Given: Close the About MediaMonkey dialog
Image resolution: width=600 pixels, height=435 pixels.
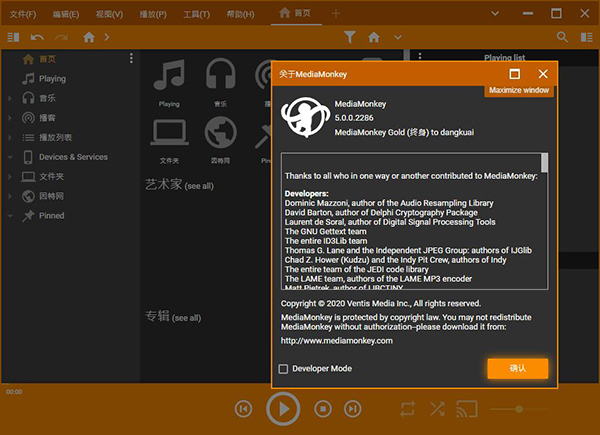Looking at the screenshot, I should coord(543,74).
